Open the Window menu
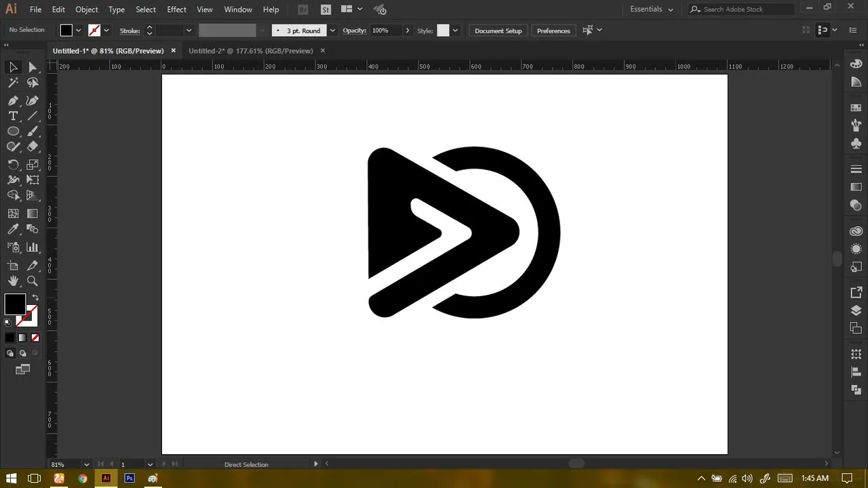 coord(238,9)
